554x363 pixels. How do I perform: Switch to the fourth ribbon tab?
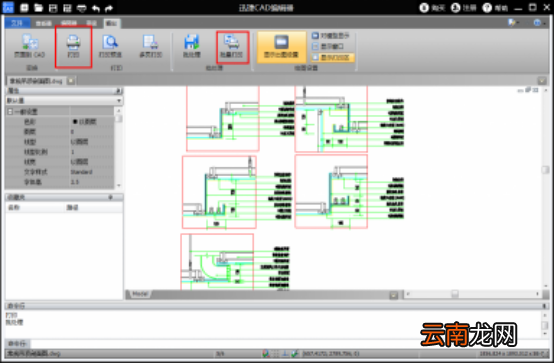[91, 23]
